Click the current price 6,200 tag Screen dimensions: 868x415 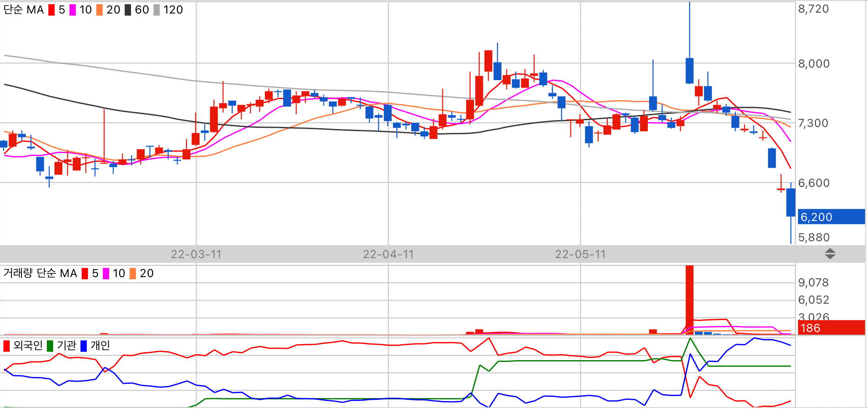[831, 217]
